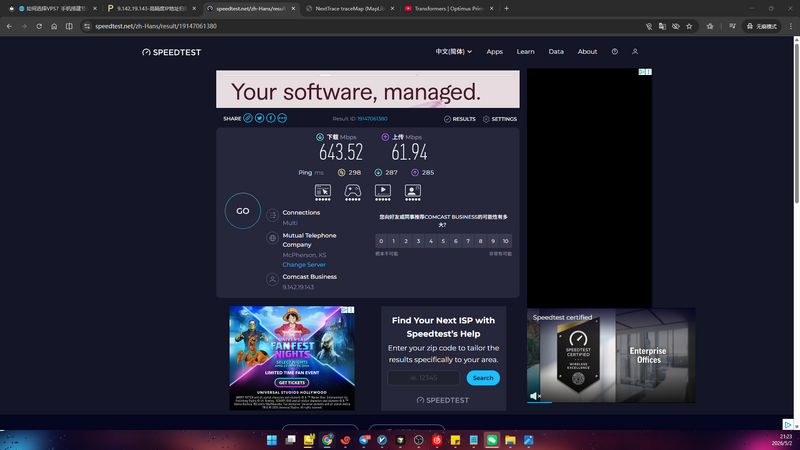Open Speedtest SETTINGS

click(500, 119)
